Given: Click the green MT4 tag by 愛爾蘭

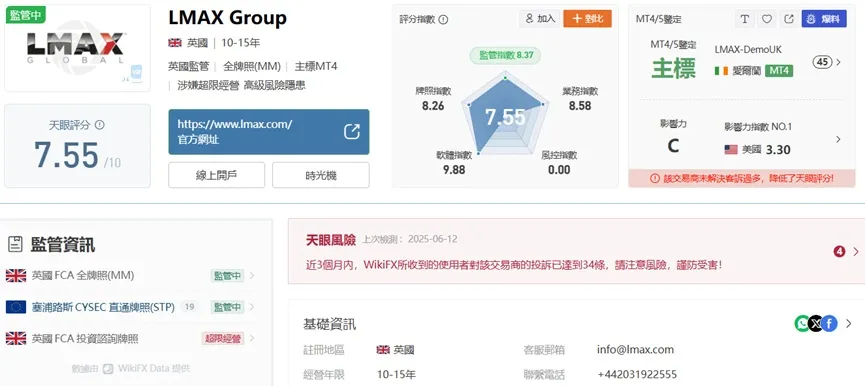Looking at the screenshot, I should pos(779,71).
